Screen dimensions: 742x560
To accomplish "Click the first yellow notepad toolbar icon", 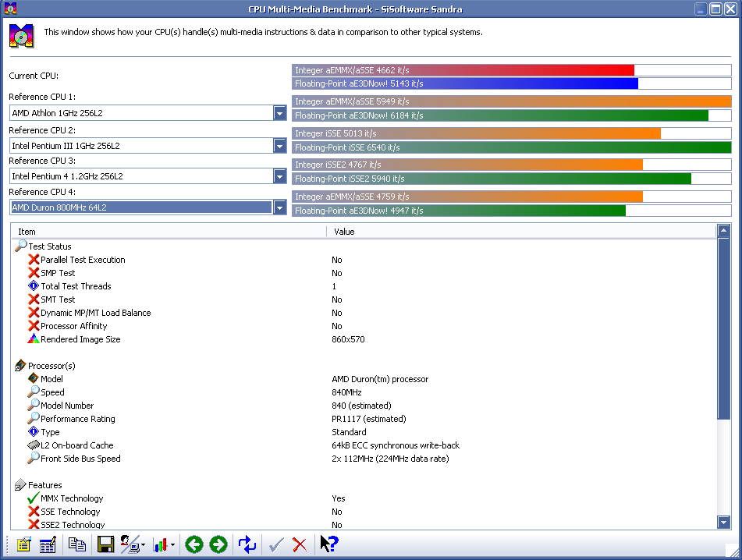I will (x=23, y=544).
